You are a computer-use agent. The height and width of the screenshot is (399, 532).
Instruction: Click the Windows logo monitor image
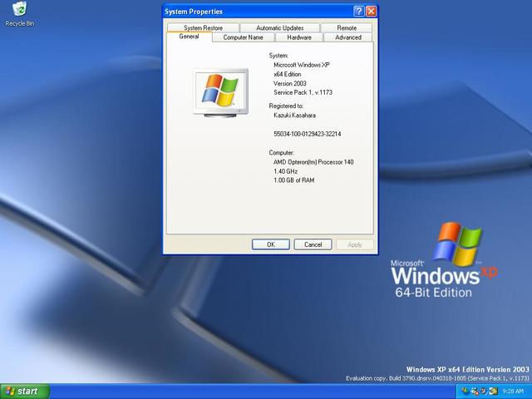(x=221, y=92)
